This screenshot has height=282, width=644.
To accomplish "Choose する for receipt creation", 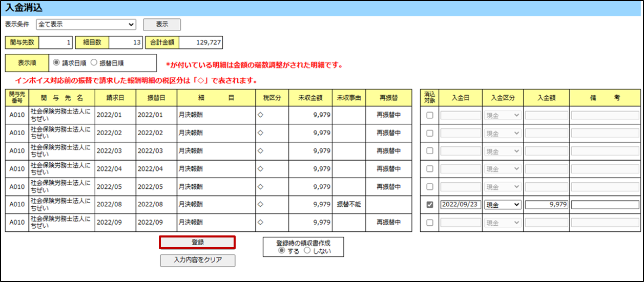I will point(280,251).
